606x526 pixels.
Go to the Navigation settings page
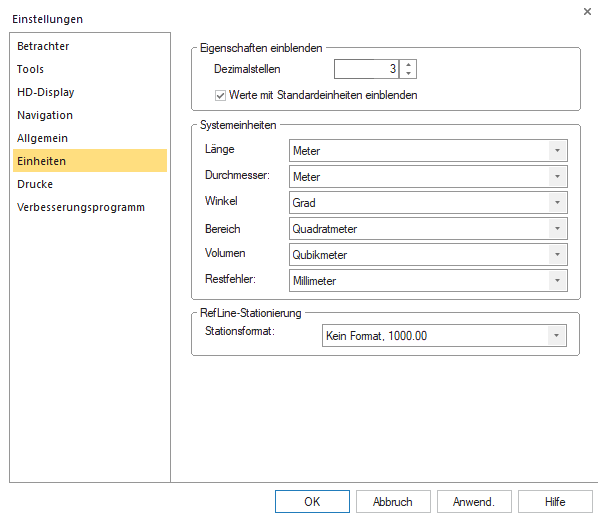click(x=45, y=115)
